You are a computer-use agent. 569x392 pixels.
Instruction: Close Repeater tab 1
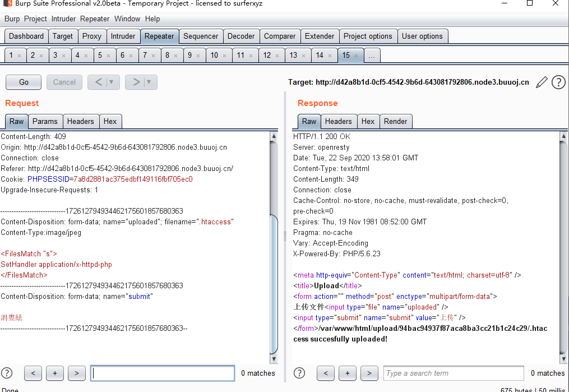19,56
